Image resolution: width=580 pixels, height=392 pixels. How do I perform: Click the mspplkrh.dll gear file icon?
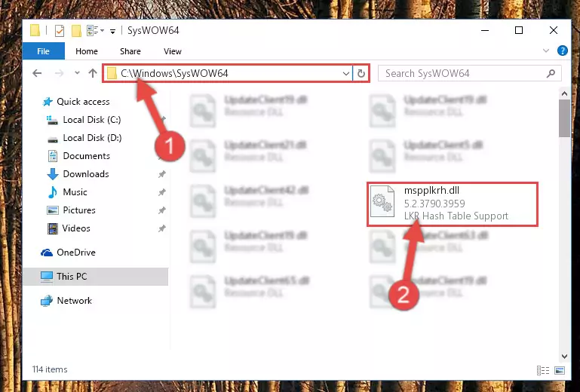pos(382,201)
